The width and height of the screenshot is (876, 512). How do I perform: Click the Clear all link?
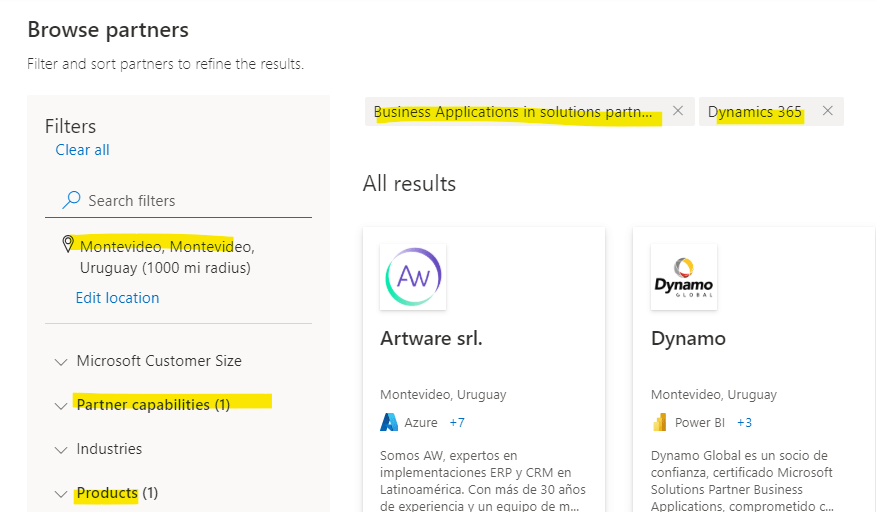(x=82, y=150)
